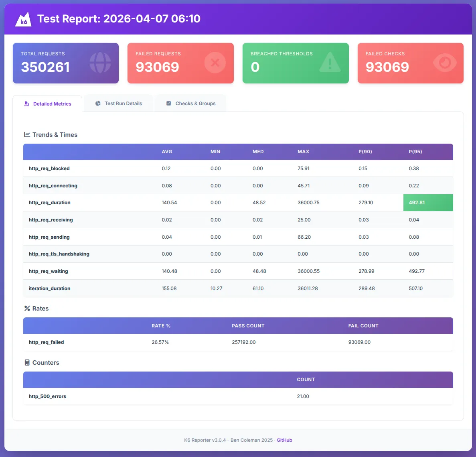Click the globe icon on Total Requests card

coord(100,63)
